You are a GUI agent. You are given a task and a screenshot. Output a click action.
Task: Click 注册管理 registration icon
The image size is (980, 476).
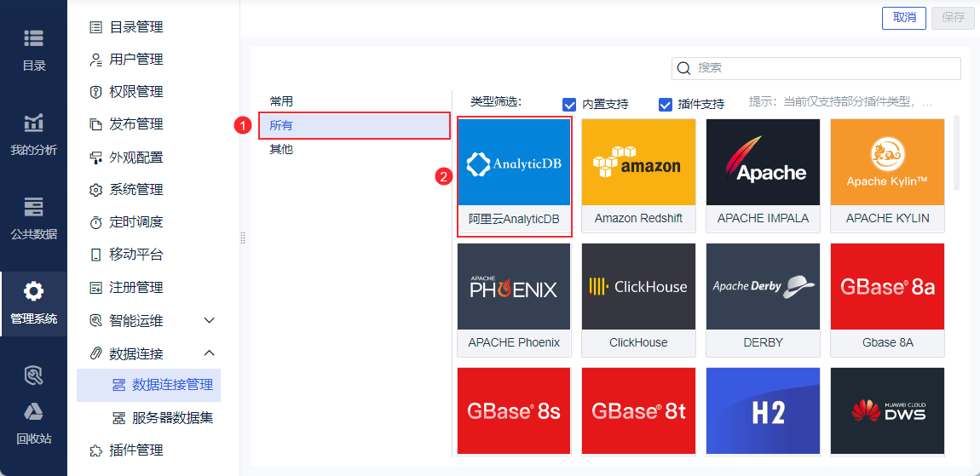[x=95, y=288]
